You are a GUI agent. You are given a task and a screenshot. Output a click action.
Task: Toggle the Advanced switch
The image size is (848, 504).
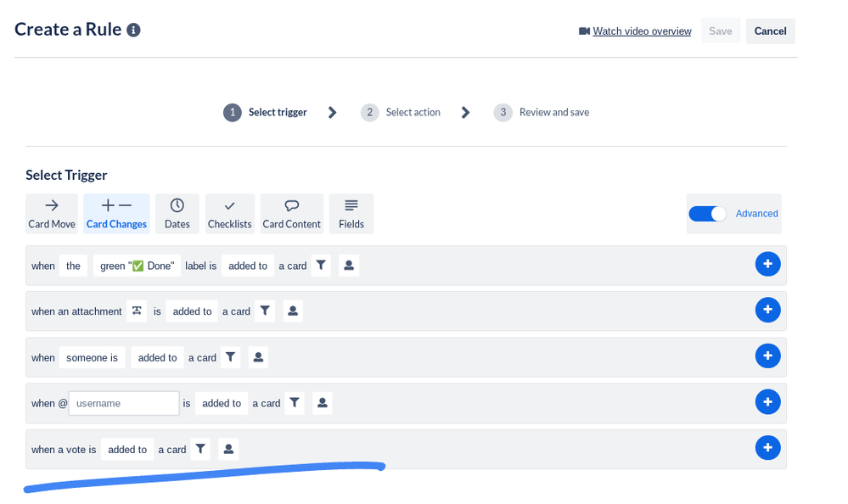(x=707, y=214)
